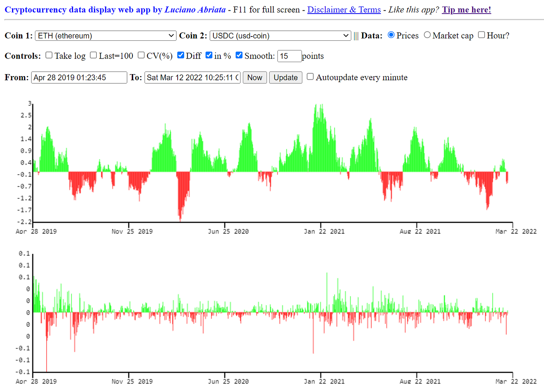Open the Disclaimer & Terms link
Screen dimensions: 544x392
click(344, 10)
